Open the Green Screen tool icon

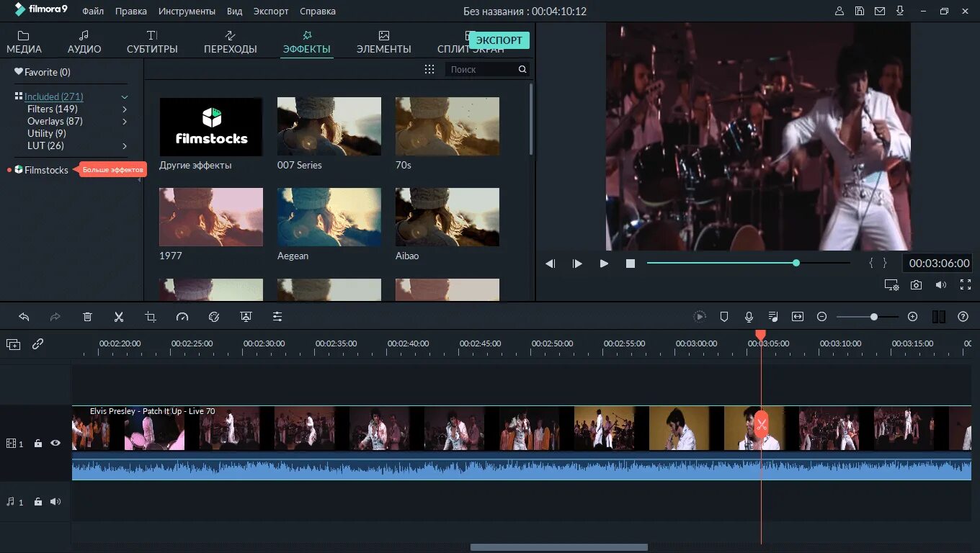(246, 317)
